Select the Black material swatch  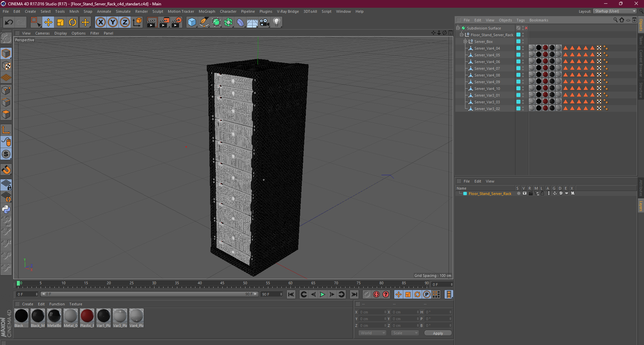21,318
